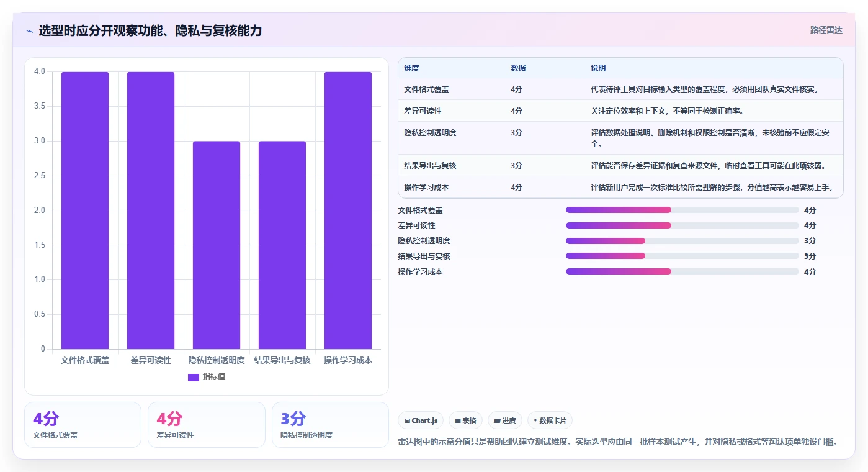Click the 4分 value in 差异可读性 table row
Screen dimensions: 868x472
516,111
